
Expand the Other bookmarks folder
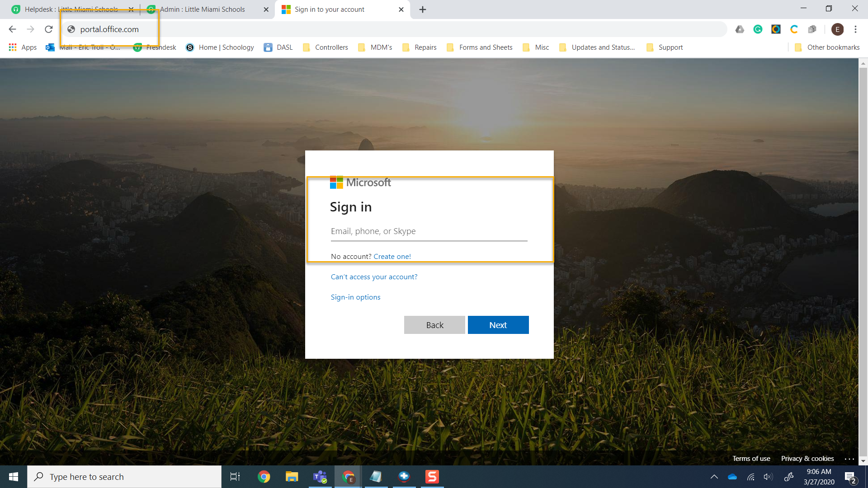(x=827, y=47)
